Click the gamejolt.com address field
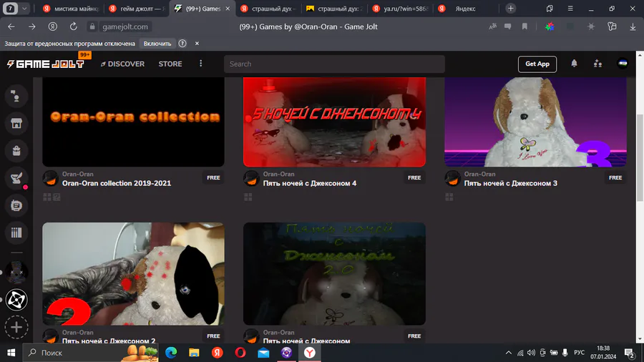Image resolution: width=644 pixels, height=362 pixels. click(125, 26)
